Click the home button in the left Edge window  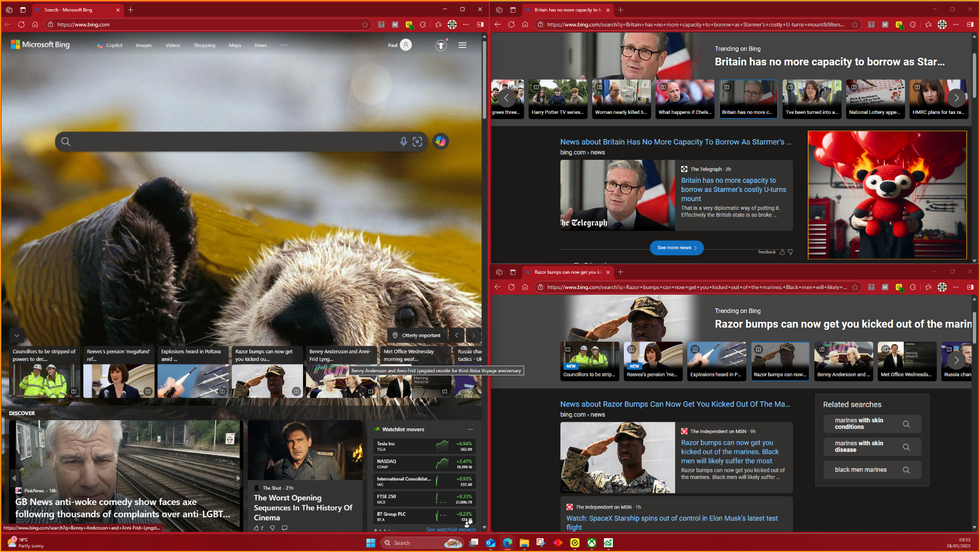pyautogui.click(x=35, y=25)
